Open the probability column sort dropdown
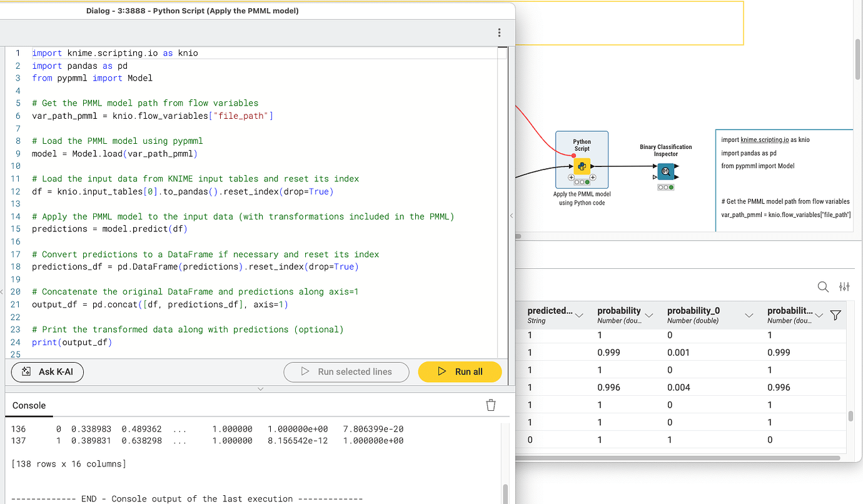Image resolution: width=863 pixels, height=504 pixels. (x=649, y=315)
